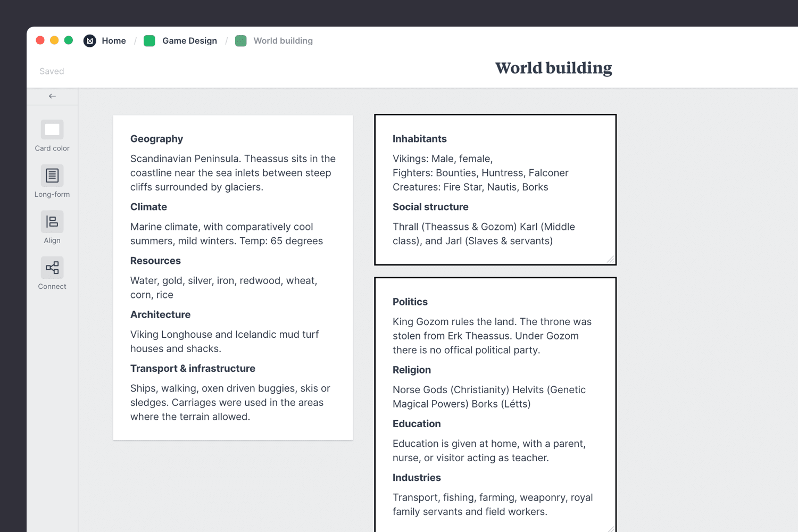Click the World building board icon
The width and height of the screenshot is (798, 532).
click(x=241, y=40)
